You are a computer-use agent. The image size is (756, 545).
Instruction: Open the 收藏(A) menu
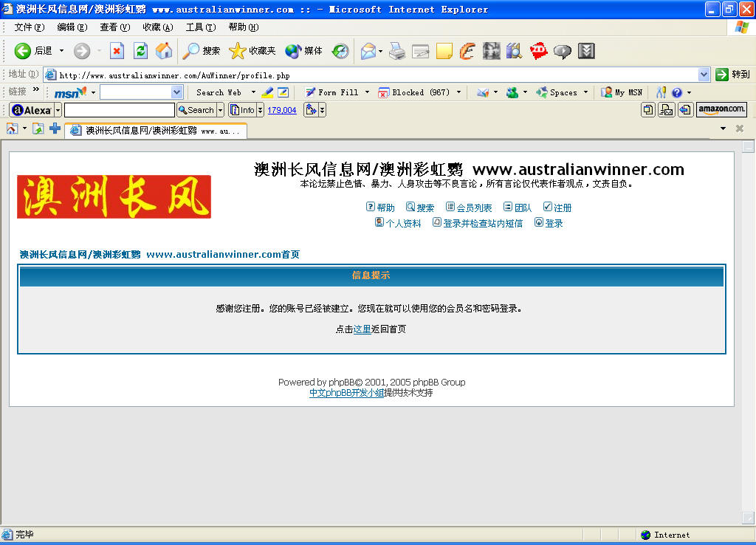pos(158,27)
